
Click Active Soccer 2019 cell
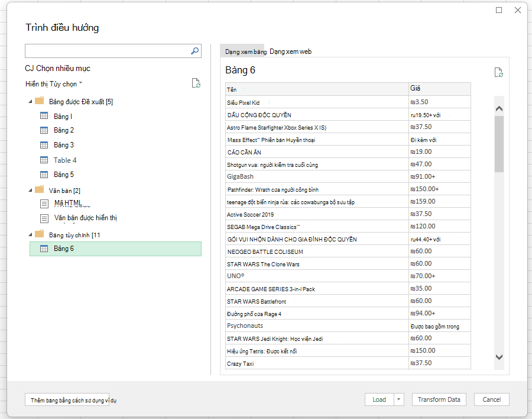[317, 214]
